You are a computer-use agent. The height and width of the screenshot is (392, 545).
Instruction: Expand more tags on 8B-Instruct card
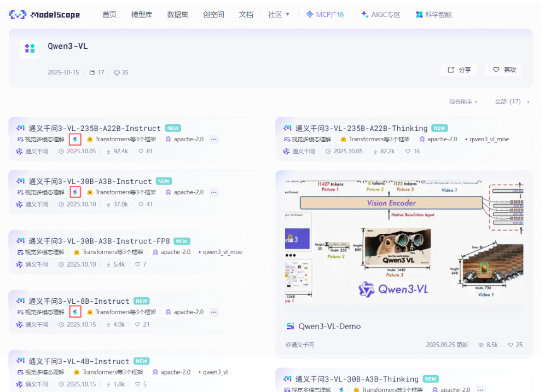tap(214, 313)
